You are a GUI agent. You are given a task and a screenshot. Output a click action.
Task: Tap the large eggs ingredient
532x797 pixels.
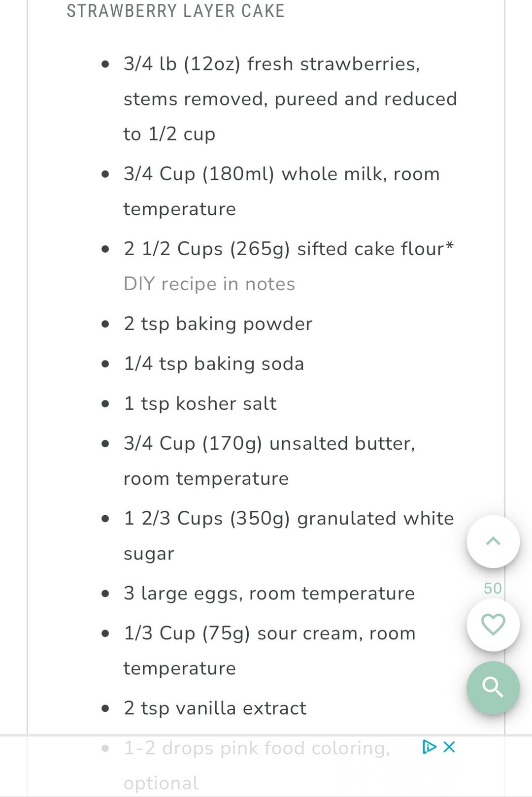point(269,594)
